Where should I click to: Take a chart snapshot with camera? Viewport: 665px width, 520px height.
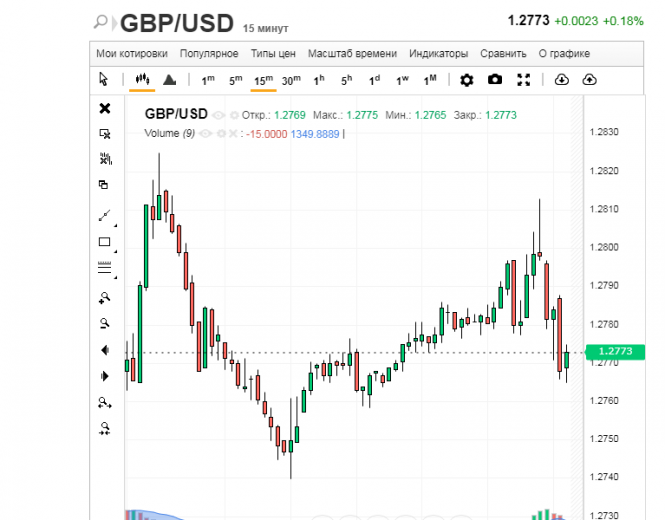495,79
